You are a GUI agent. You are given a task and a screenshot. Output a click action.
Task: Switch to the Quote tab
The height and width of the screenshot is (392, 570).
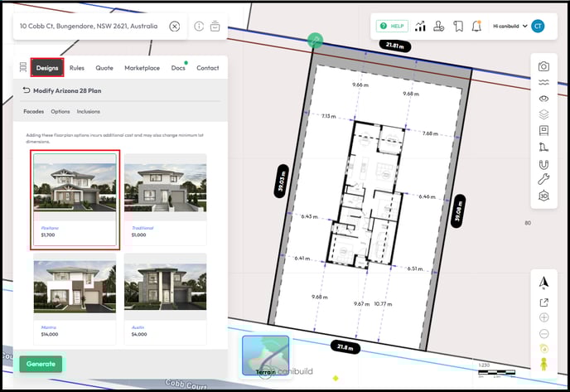coord(104,68)
